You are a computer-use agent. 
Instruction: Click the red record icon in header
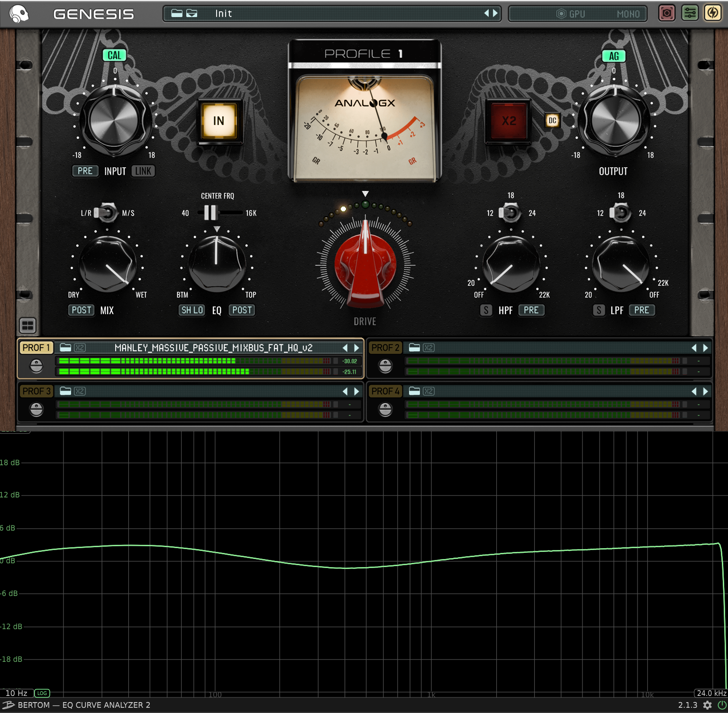pos(667,13)
